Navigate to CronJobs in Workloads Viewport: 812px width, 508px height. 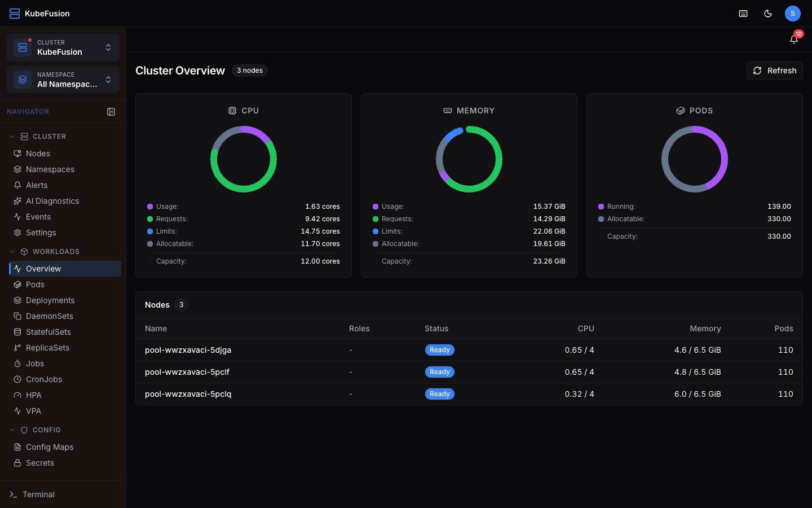(43, 379)
